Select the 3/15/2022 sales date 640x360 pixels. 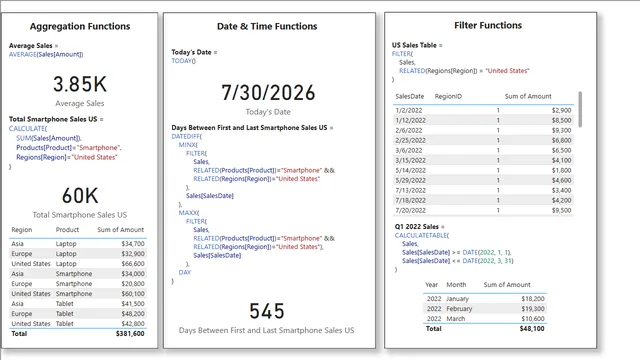pos(410,160)
